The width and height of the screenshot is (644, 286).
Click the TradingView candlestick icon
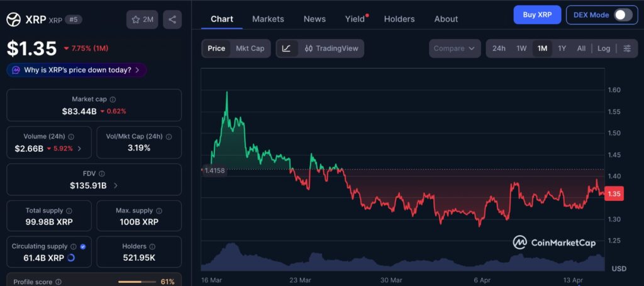pyautogui.click(x=309, y=49)
